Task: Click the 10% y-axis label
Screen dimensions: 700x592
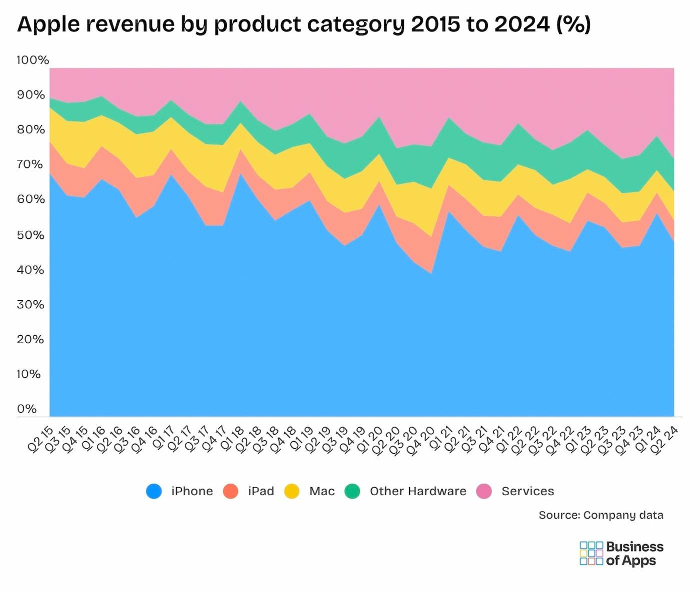Action: (29, 374)
